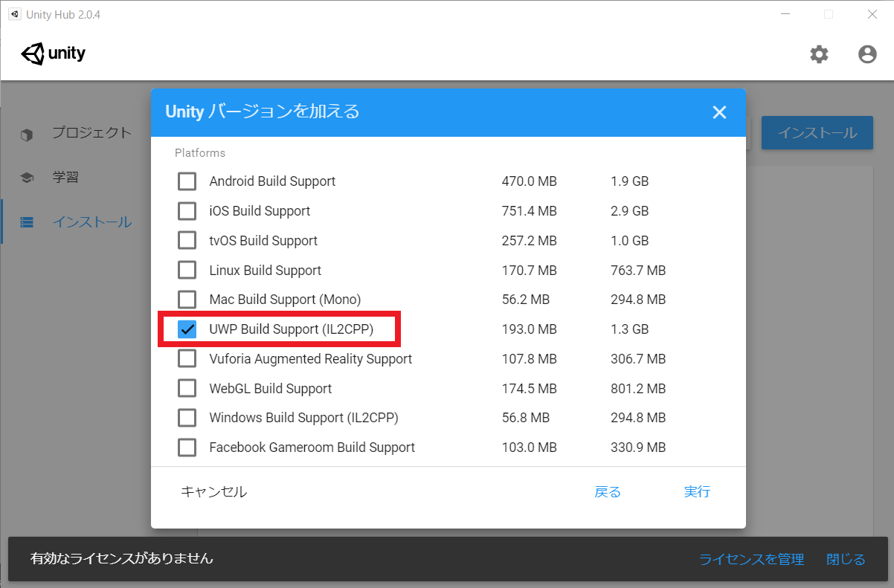The height and width of the screenshot is (588, 894).
Task: Click the 763.7 MB Linux install size
Action: tap(638, 270)
